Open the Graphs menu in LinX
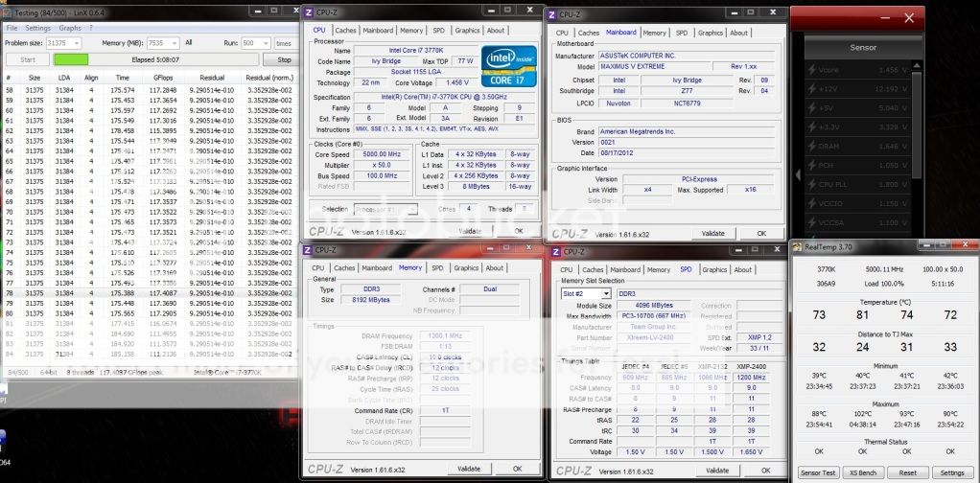980x483 pixels. (x=70, y=28)
